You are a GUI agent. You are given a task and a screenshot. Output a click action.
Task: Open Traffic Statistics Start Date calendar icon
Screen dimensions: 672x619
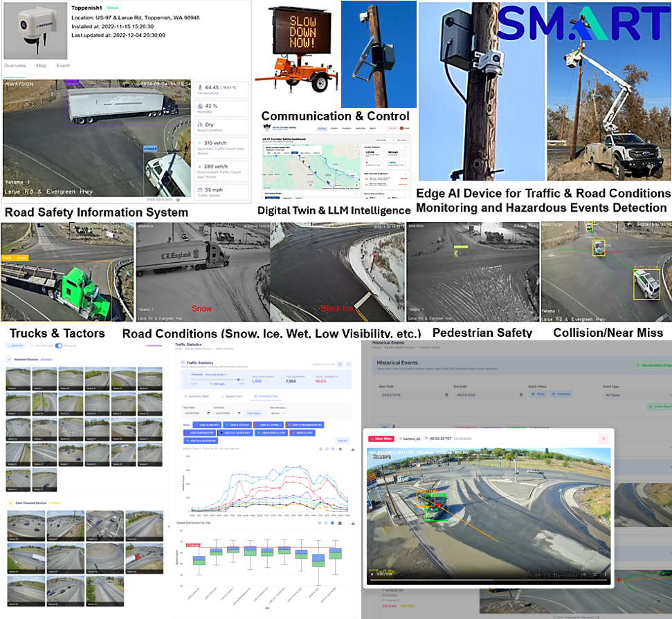coord(208,414)
